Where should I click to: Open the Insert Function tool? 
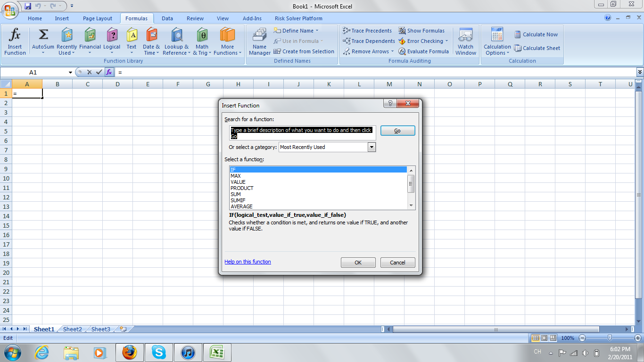point(15,41)
